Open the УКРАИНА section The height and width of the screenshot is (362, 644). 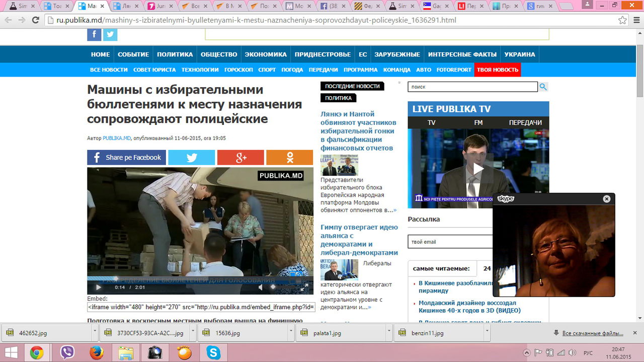(x=520, y=54)
